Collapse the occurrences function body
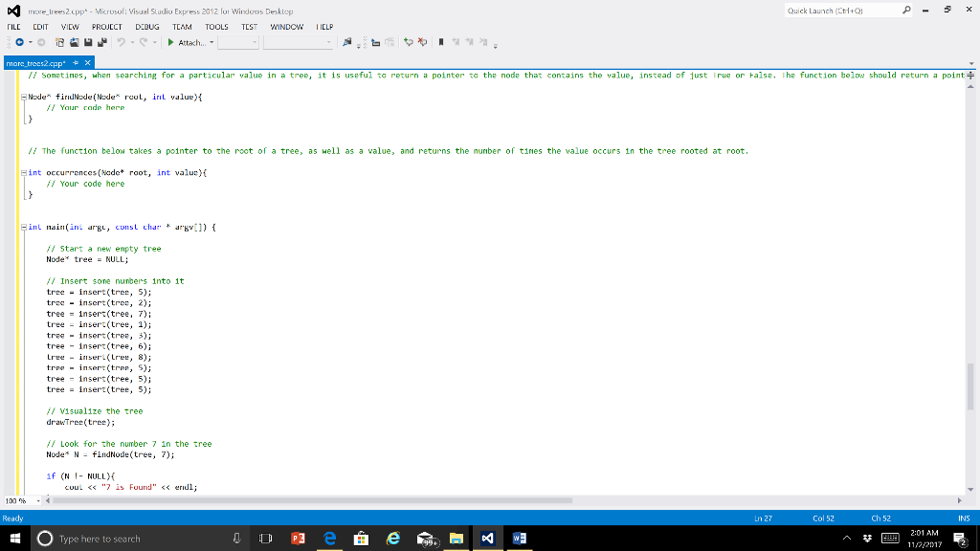Screen dimensions: 980x551 tap(23, 172)
